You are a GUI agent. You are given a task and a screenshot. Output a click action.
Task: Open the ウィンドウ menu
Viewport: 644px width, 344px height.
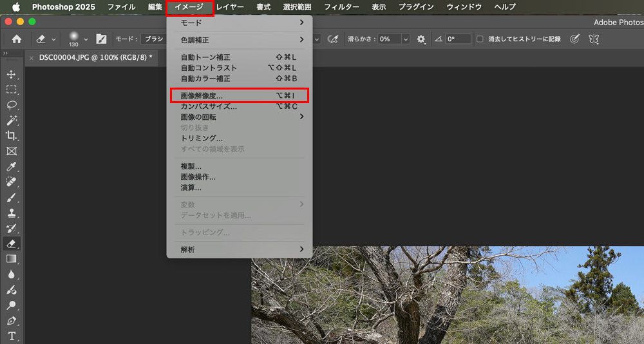coord(464,7)
